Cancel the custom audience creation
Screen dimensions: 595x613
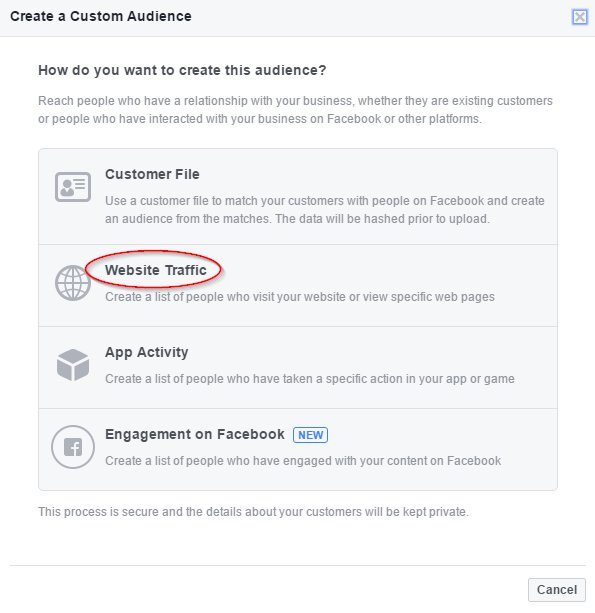(x=557, y=590)
